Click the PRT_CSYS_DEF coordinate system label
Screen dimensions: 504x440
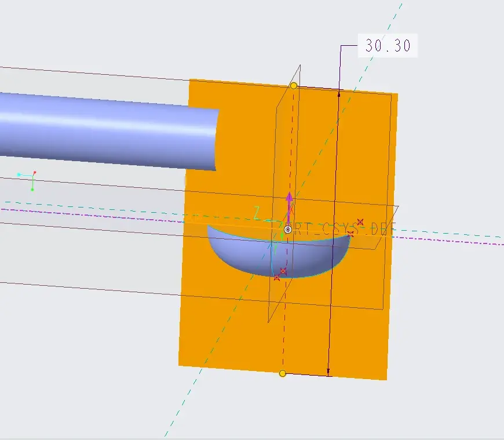341,229
